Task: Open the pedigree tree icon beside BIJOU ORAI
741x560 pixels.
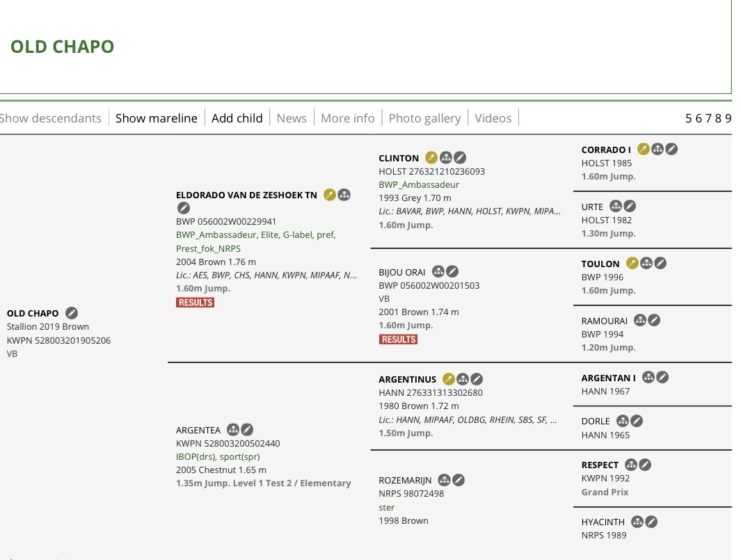Action: [x=438, y=271]
